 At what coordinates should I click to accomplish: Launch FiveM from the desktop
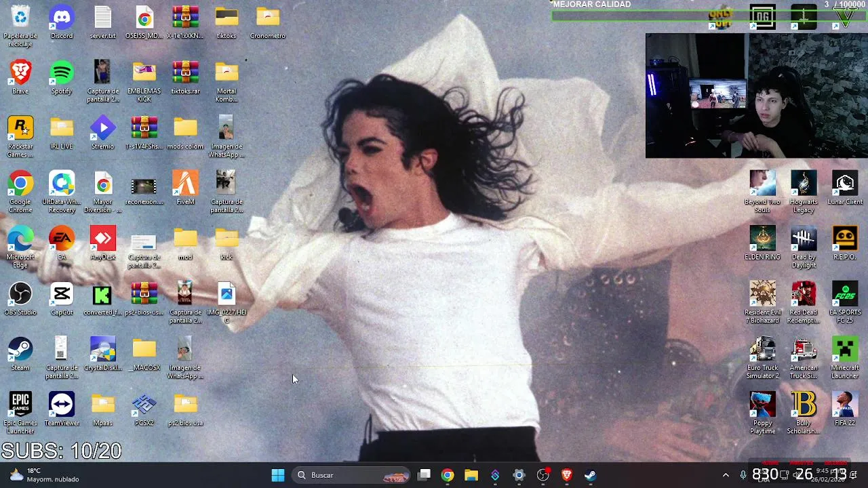[x=185, y=188]
